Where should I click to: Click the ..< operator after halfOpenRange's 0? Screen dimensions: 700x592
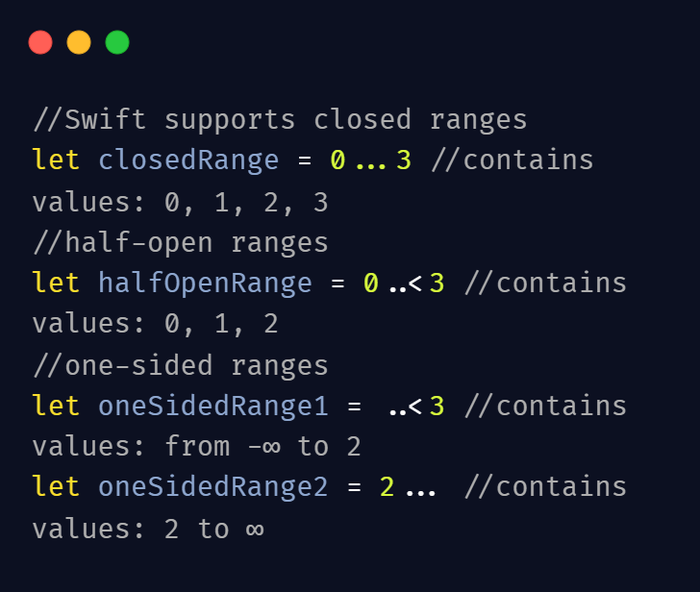[406, 284]
